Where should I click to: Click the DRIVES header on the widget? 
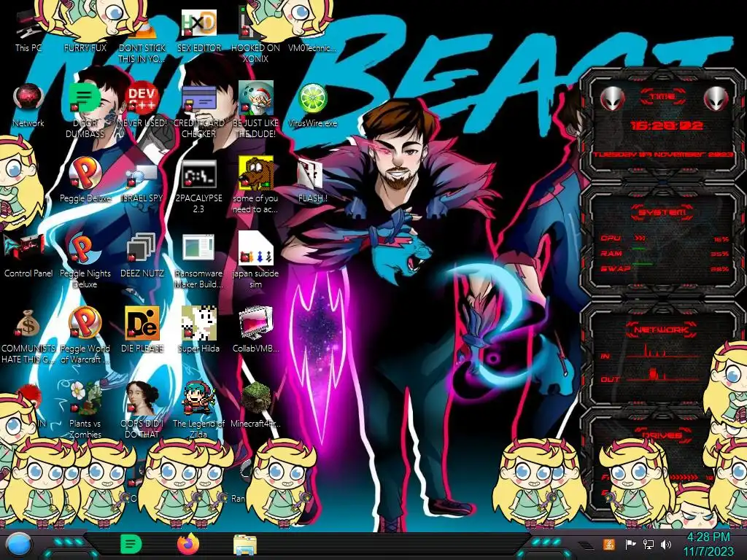[x=662, y=435]
